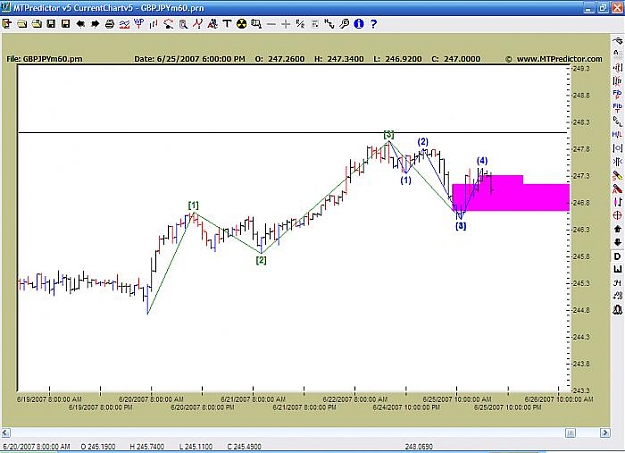Select the Fib T tool in the sidebar
Viewport: 625px width, 453px height.
point(617,108)
